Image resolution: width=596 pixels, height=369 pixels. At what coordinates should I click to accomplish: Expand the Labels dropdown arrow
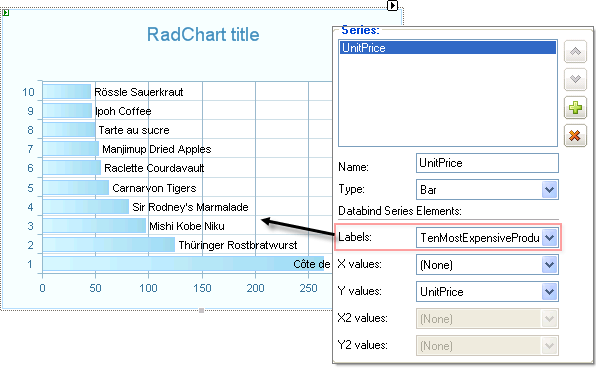point(549,238)
